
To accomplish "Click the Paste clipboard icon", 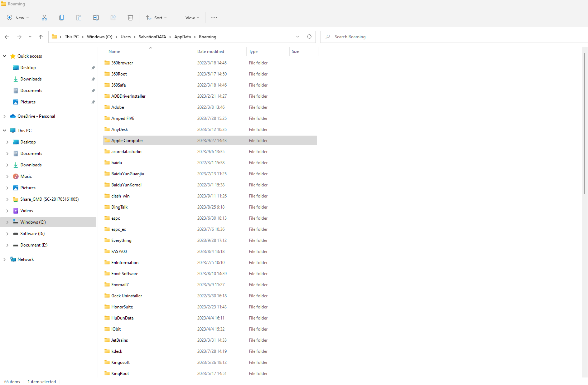I will tap(79, 18).
